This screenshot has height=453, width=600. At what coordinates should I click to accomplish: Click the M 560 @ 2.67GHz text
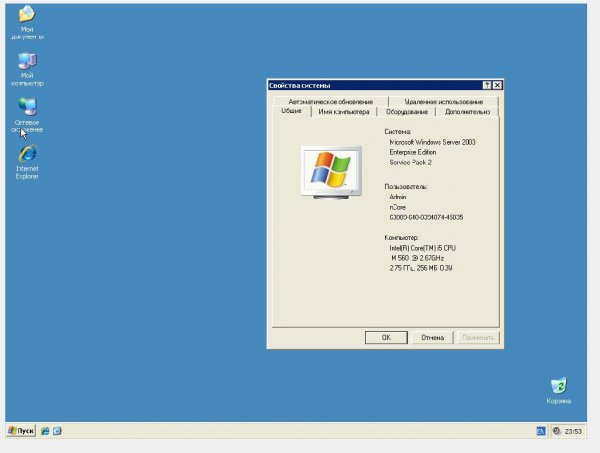pos(417,258)
